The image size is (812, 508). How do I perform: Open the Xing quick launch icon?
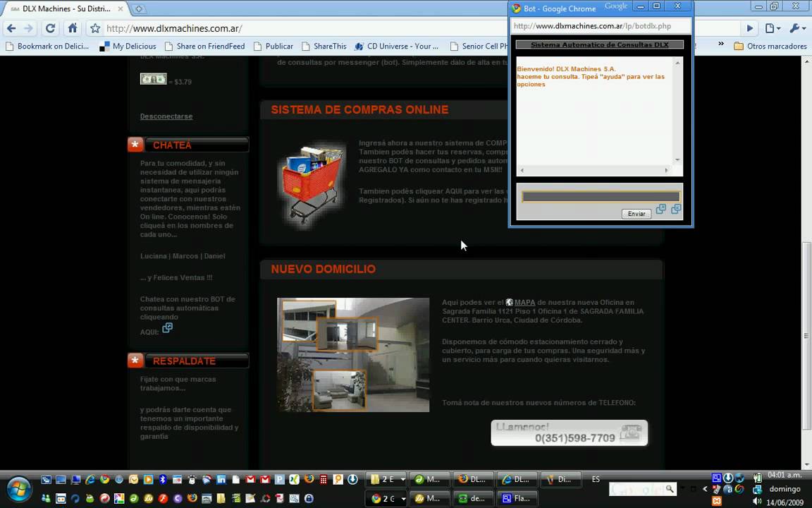294,480
